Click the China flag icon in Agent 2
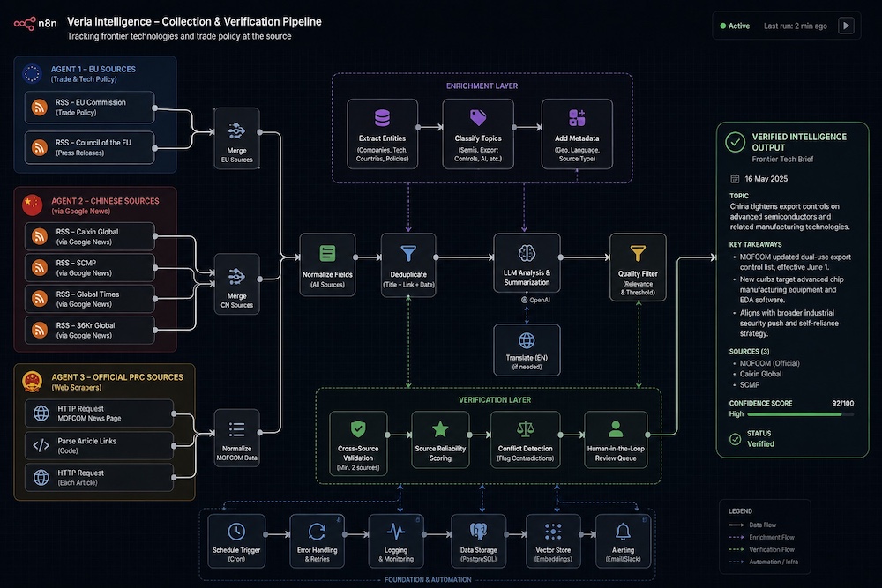Screen dimensions: 882x588 click(x=32, y=205)
